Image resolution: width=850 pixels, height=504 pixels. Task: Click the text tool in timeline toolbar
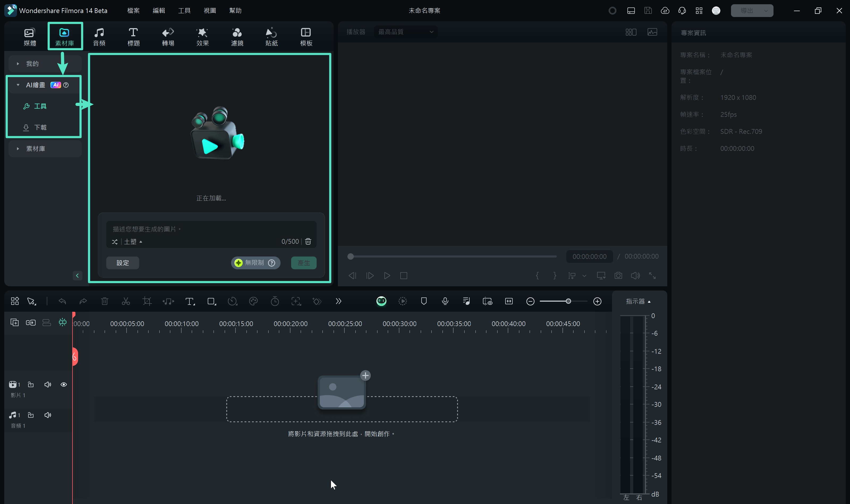pos(190,301)
